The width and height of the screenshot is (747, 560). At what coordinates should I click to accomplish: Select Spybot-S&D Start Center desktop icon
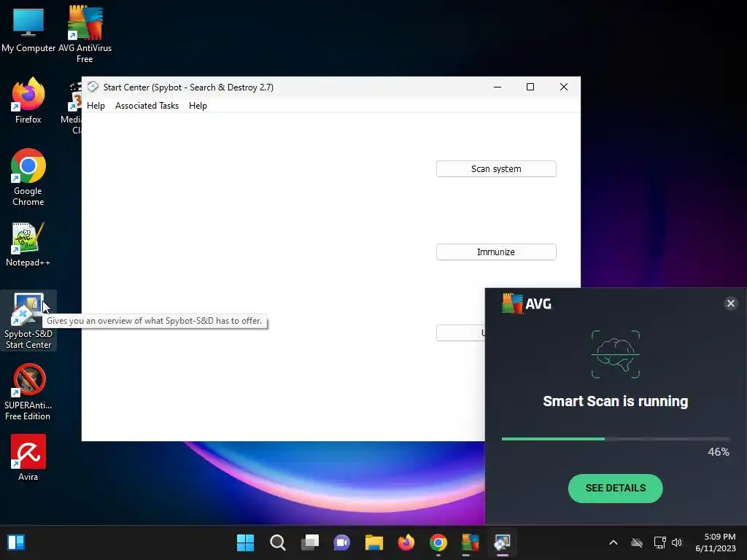28,320
